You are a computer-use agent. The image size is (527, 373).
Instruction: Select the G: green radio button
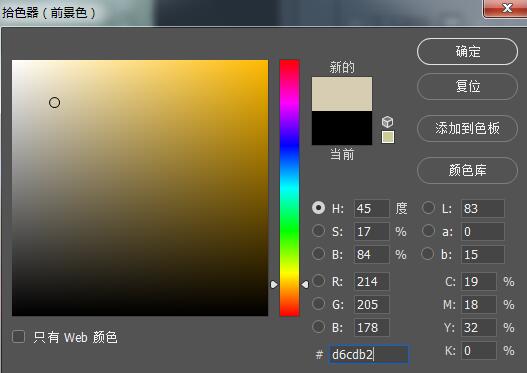(318, 304)
